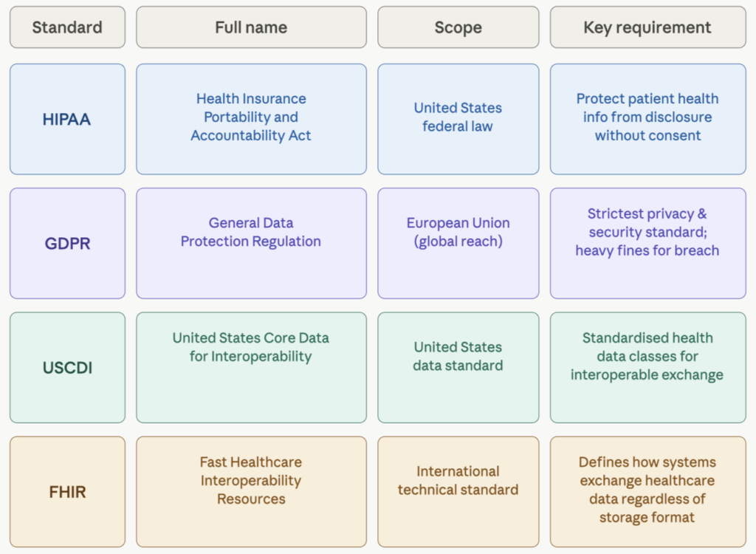
Task: Select International technical standard cell
Action: [458, 481]
